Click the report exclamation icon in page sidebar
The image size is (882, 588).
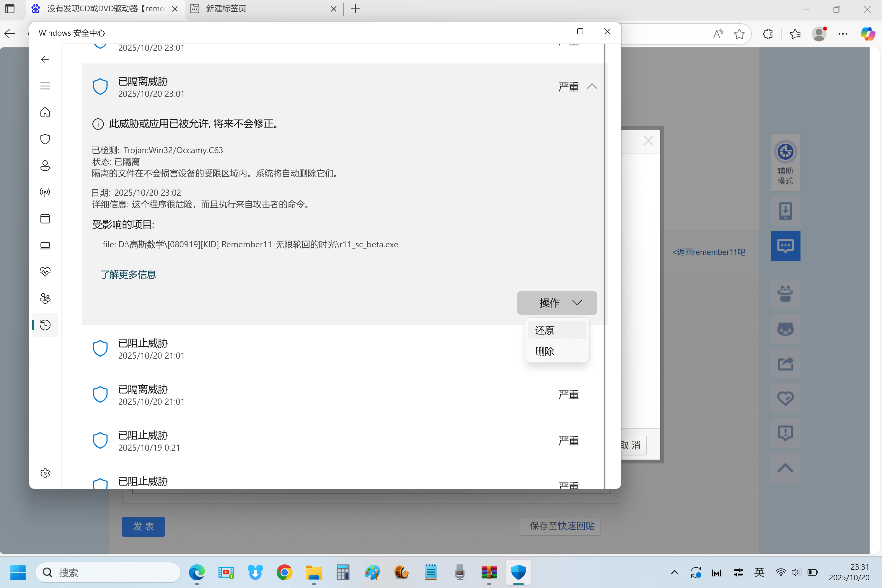[785, 433]
